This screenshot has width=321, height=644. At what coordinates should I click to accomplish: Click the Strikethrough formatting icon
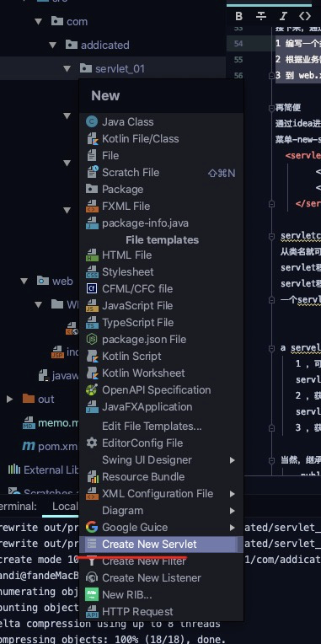tap(260, 16)
